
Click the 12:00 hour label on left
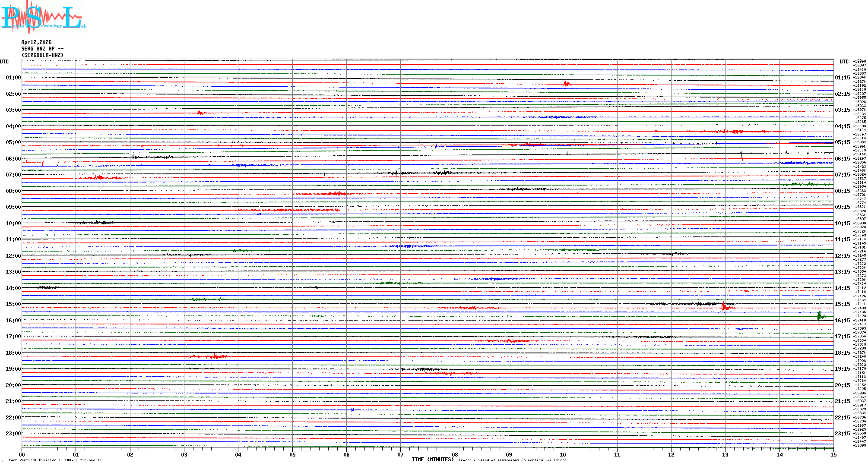point(13,256)
